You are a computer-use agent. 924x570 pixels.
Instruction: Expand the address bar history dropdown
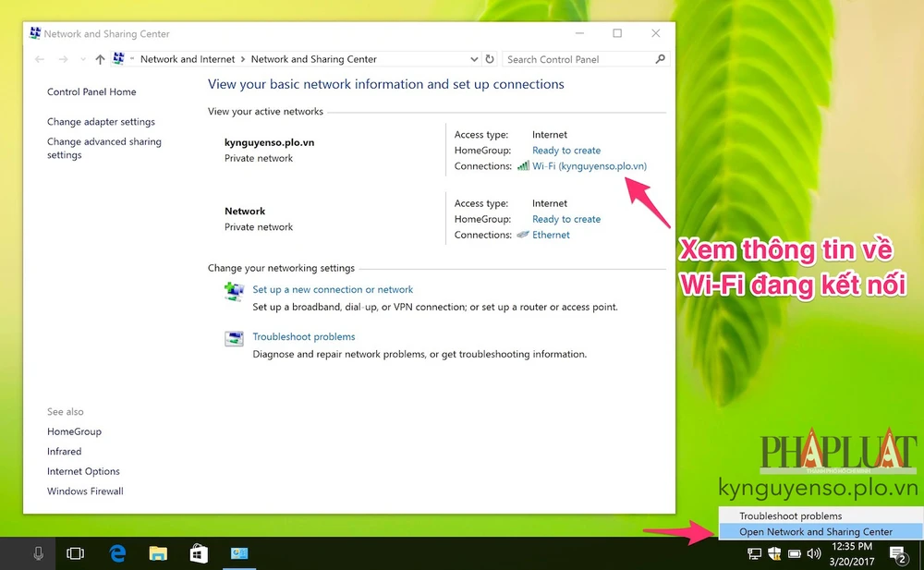point(474,59)
